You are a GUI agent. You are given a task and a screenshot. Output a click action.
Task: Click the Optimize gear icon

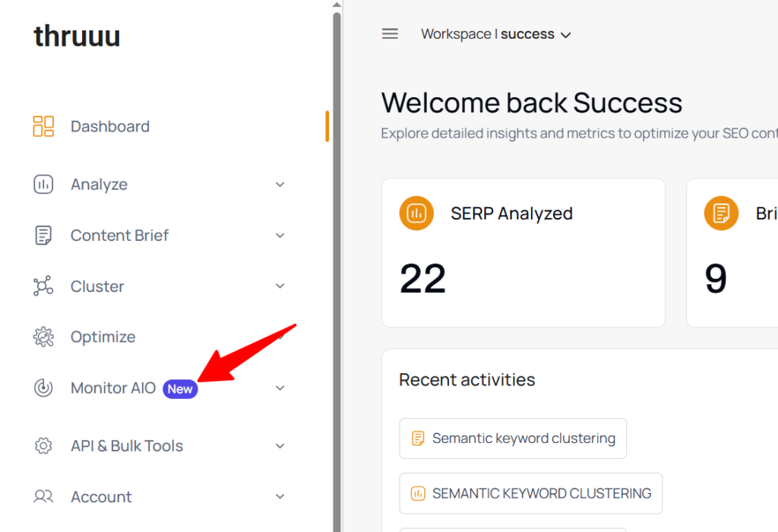[x=43, y=337]
